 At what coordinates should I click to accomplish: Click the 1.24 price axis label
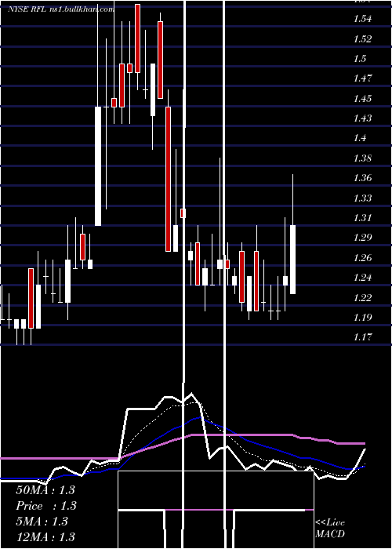coord(362,278)
